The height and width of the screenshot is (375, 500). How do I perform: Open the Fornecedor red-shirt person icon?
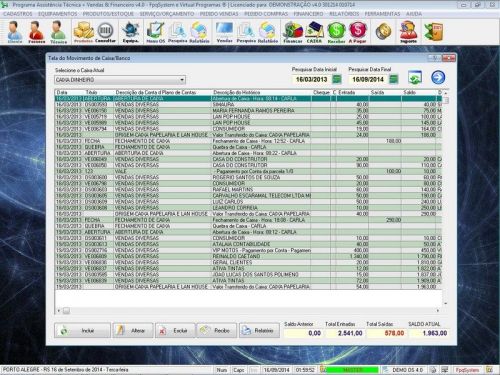(36, 32)
